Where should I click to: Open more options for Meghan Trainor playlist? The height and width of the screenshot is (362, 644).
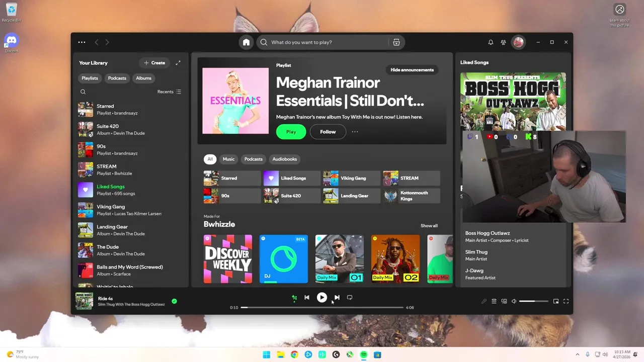355,132
